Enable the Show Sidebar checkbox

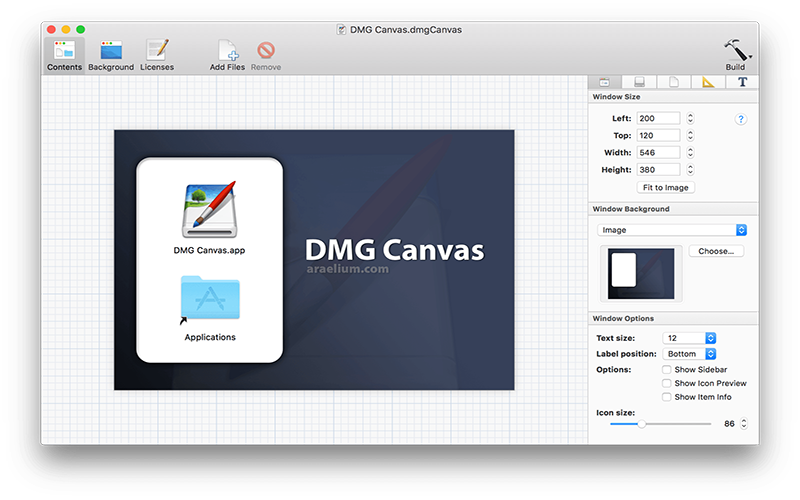pyautogui.click(x=666, y=369)
